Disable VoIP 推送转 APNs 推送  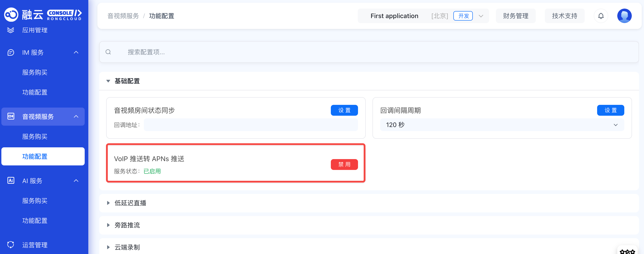pyautogui.click(x=344, y=165)
